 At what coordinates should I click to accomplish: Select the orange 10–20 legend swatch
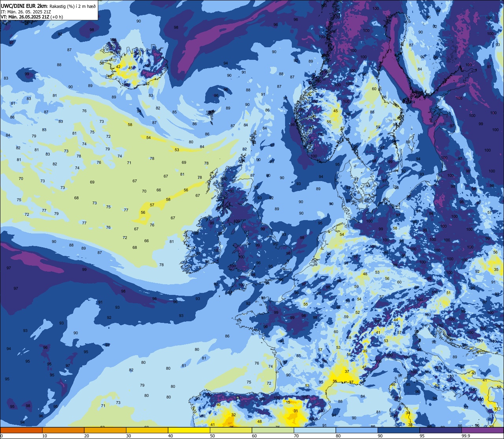coord(63,430)
